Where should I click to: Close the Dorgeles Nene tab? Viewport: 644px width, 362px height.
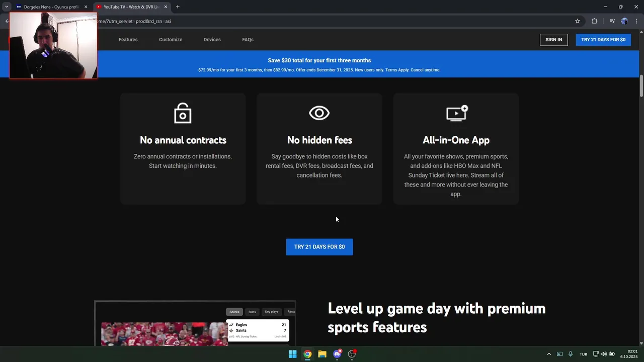(86, 7)
